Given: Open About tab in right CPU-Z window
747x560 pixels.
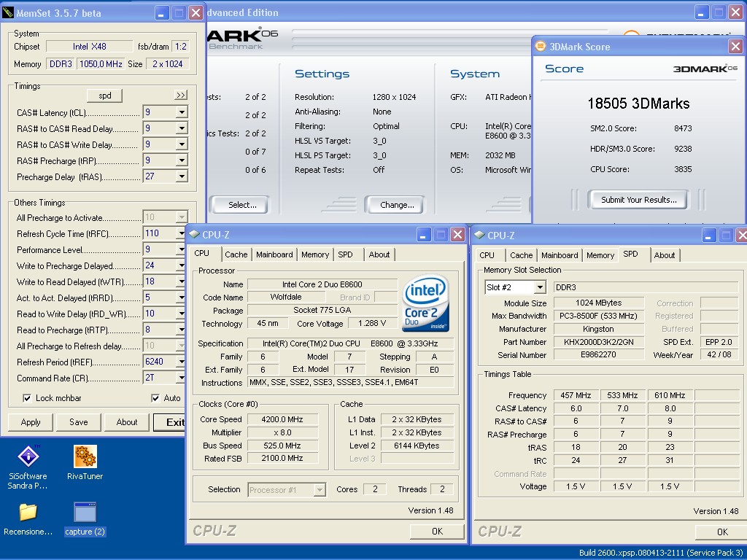Looking at the screenshot, I should (x=664, y=255).
